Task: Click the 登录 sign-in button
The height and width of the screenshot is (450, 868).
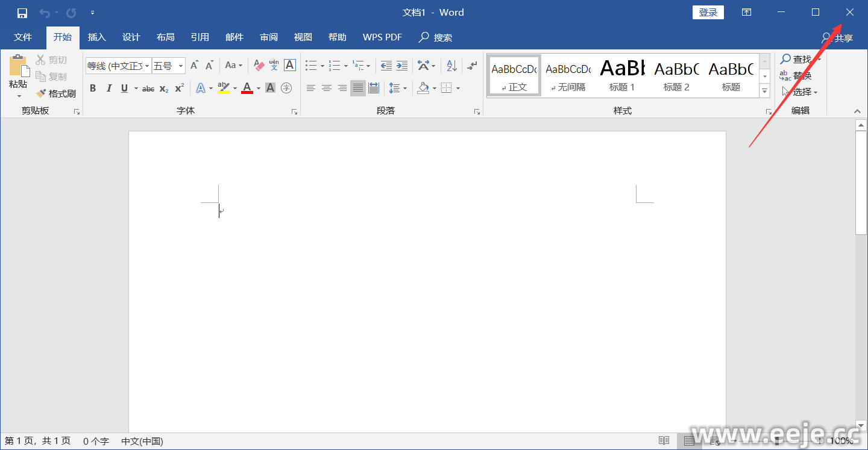Action: [x=708, y=13]
